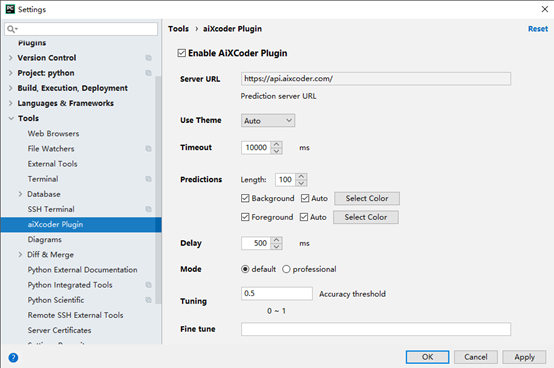Expand the Database tree node
Image resolution: width=554 pixels, height=368 pixels.
click(20, 194)
